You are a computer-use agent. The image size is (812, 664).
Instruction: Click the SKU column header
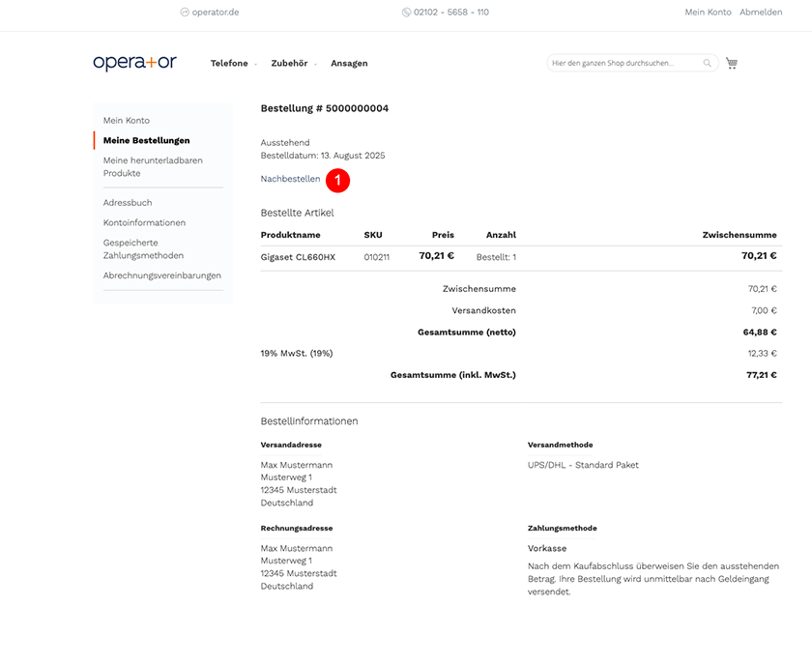tap(373, 235)
